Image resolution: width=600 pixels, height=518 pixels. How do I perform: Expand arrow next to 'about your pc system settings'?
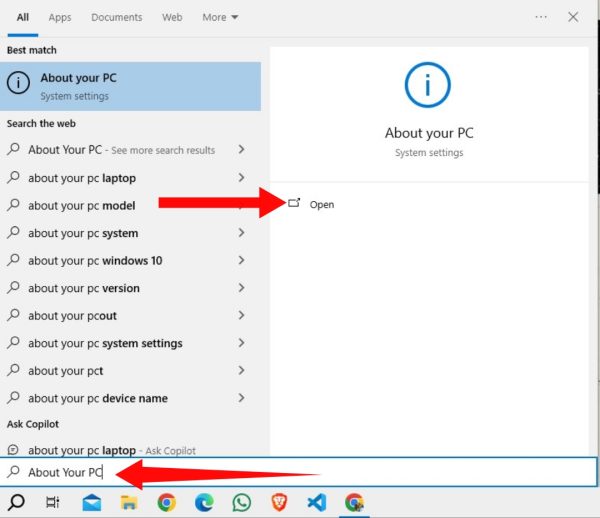(x=241, y=342)
